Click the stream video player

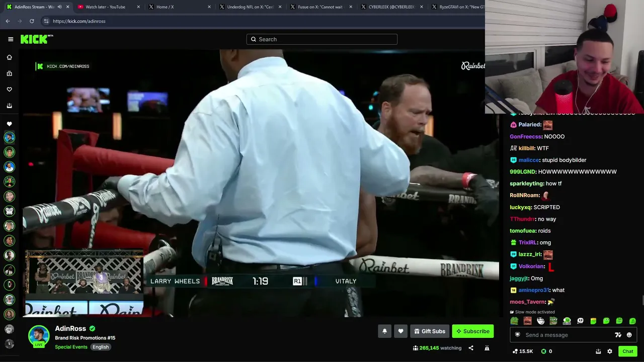(261, 184)
